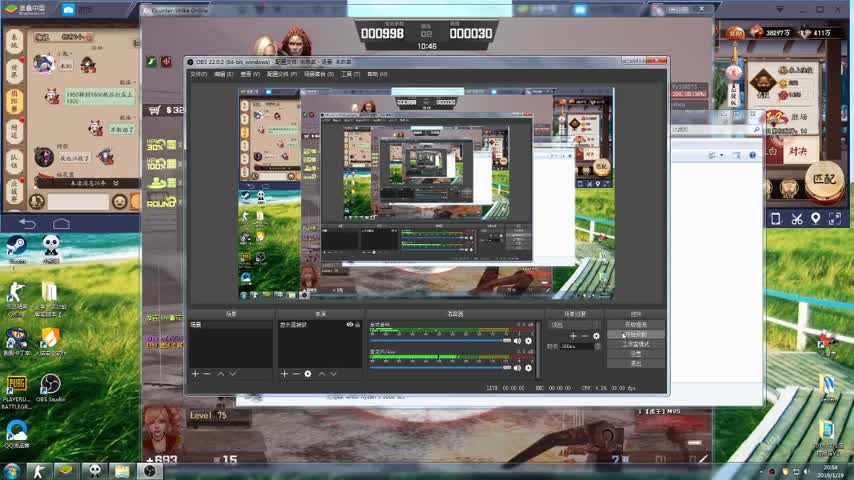Select the second chat channel tab with red dot
Screen dimensions: 854x480
tap(14, 72)
